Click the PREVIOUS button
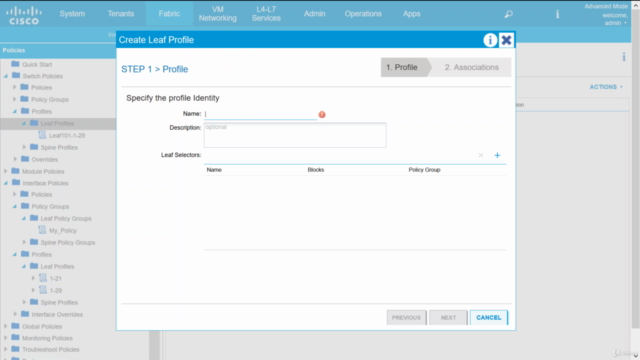 click(406, 318)
